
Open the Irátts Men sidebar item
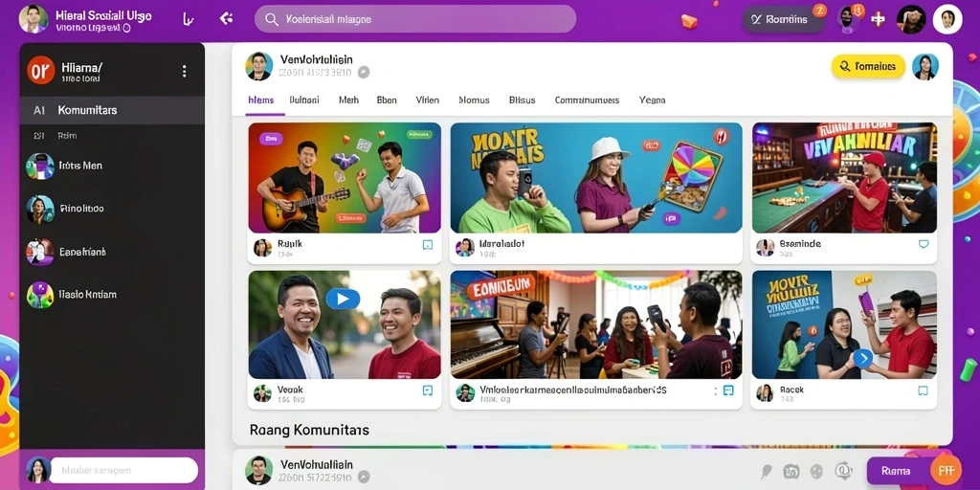click(x=112, y=166)
